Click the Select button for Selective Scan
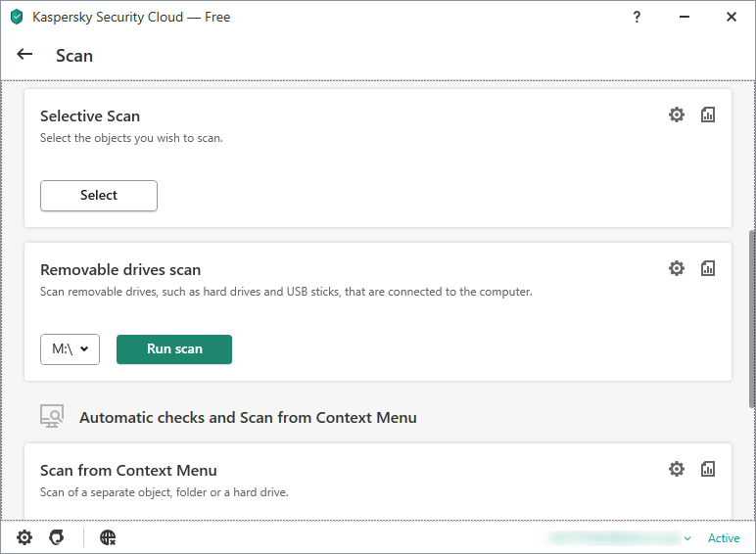The width and height of the screenshot is (756, 554). coord(99,196)
